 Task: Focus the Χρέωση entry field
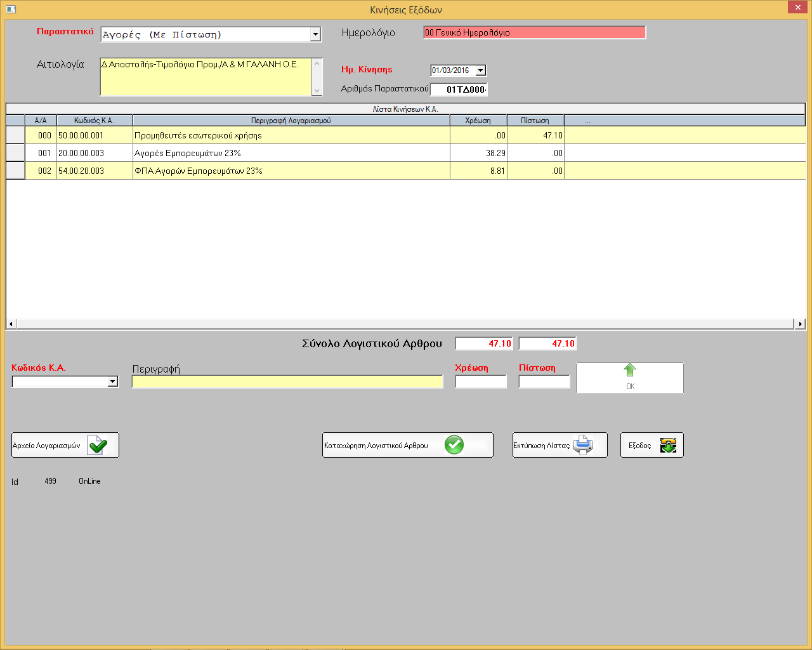click(x=481, y=381)
